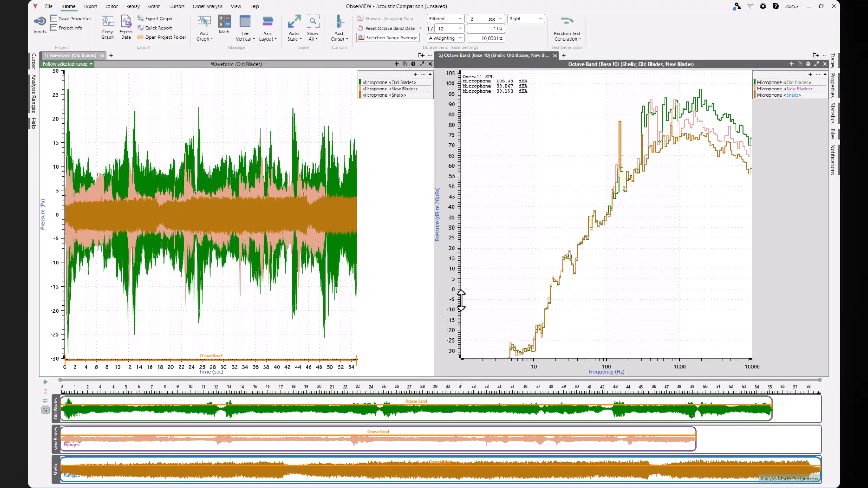Open the 1/12 octave fraction dropdown
The height and width of the screenshot is (488, 868).
[449, 28]
